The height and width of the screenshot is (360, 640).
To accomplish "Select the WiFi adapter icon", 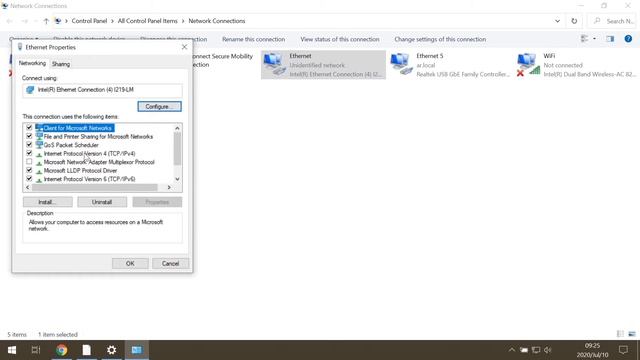I will click(x=527, y=64).
